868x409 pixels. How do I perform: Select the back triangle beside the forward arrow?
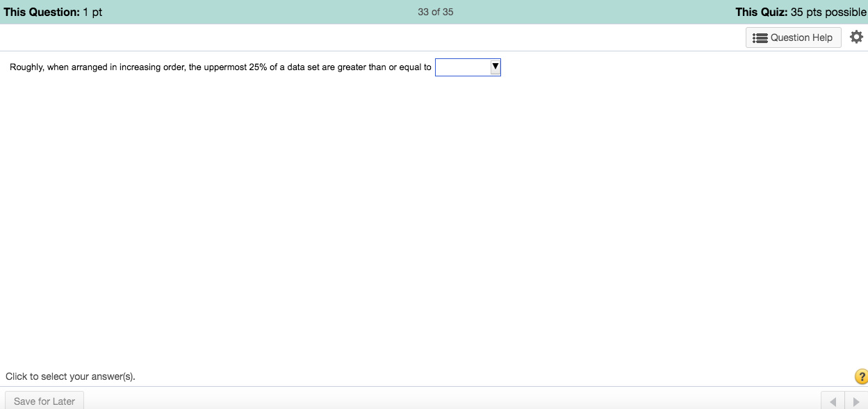(x=833, y=401)
